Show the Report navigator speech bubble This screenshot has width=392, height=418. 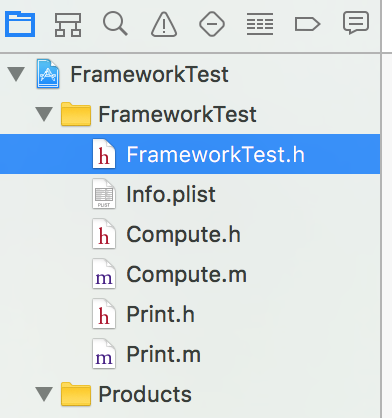(356, 23)
